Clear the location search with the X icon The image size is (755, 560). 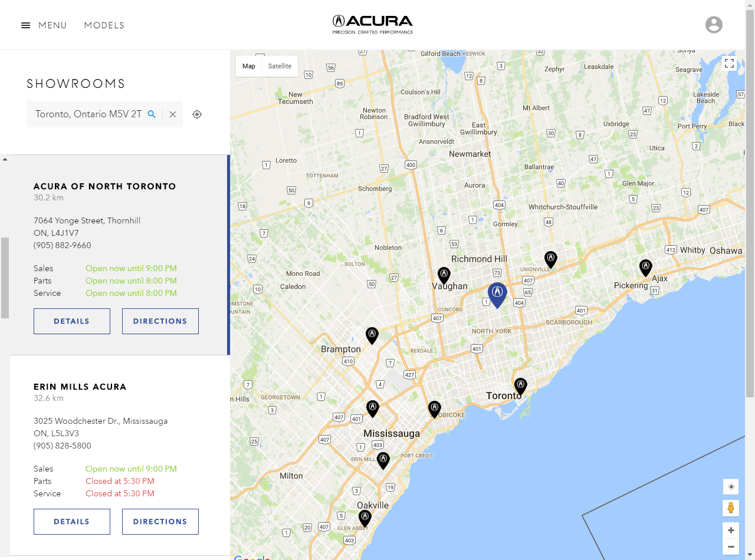click(x=173, y=114)
